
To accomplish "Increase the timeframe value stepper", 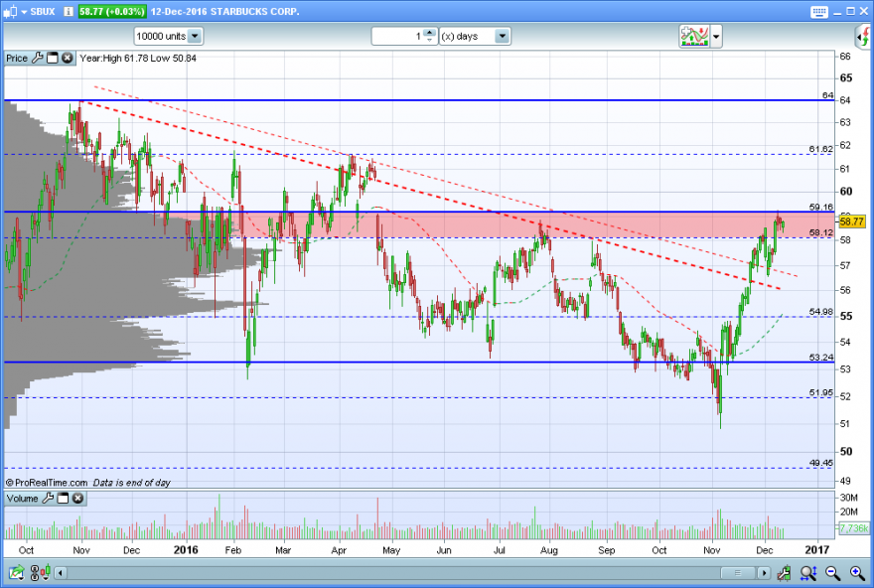I will pos(429,33).
